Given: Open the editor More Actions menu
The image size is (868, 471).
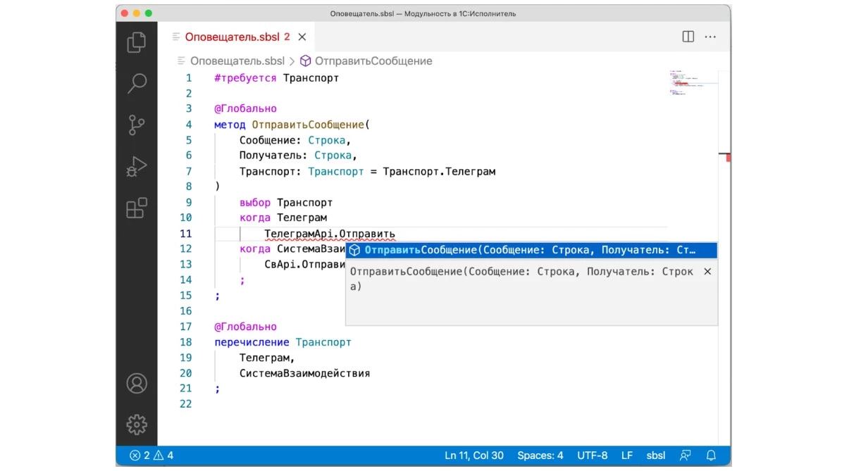Looking at the screenshot, I should tap(710, 37).
